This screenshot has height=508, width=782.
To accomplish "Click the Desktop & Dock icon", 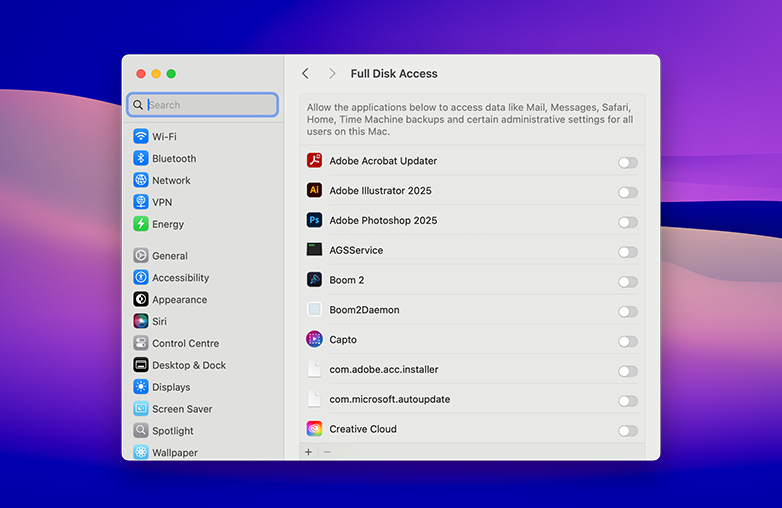I will click(141, 365).
